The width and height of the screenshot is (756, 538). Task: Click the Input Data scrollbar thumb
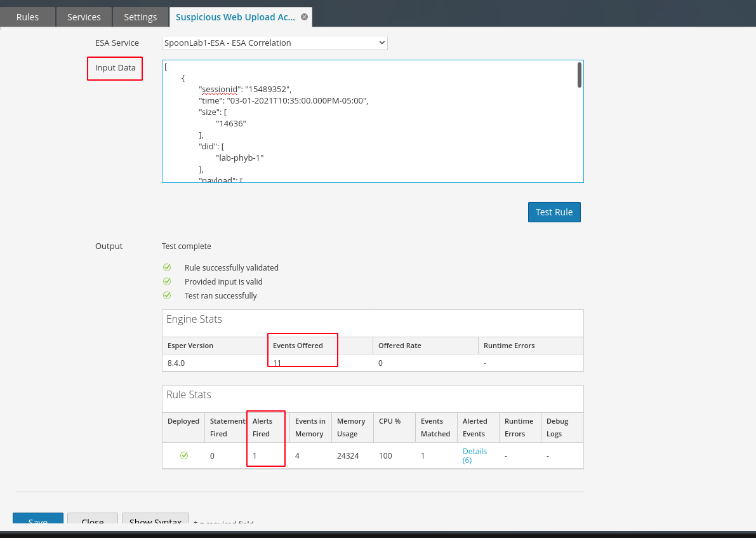click(x=579, y=75)
